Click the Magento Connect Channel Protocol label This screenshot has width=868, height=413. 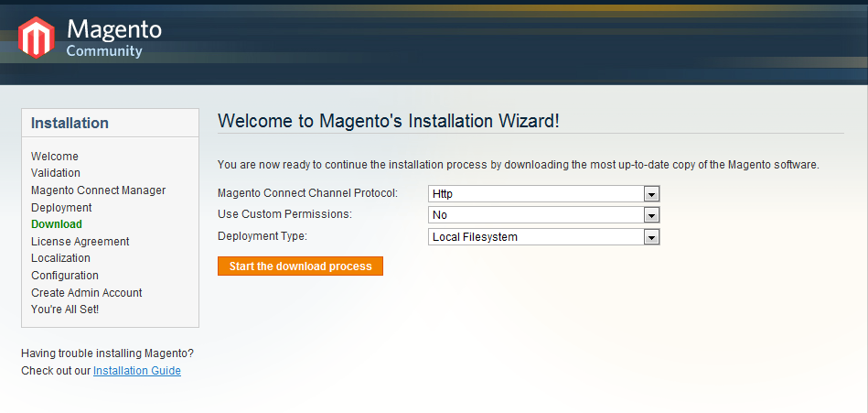click(308, 193)
